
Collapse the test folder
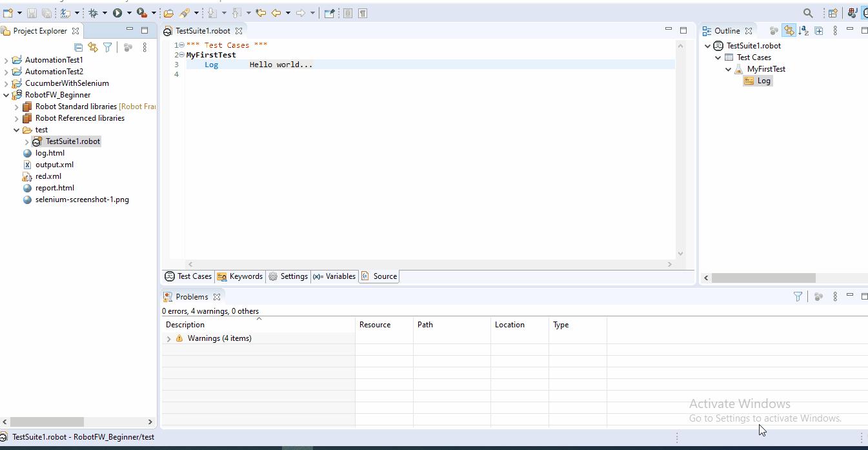pos(17,130)
